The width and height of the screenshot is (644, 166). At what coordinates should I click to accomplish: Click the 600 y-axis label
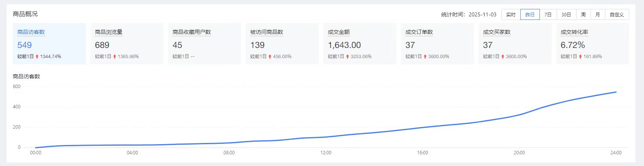click(17, 87)
